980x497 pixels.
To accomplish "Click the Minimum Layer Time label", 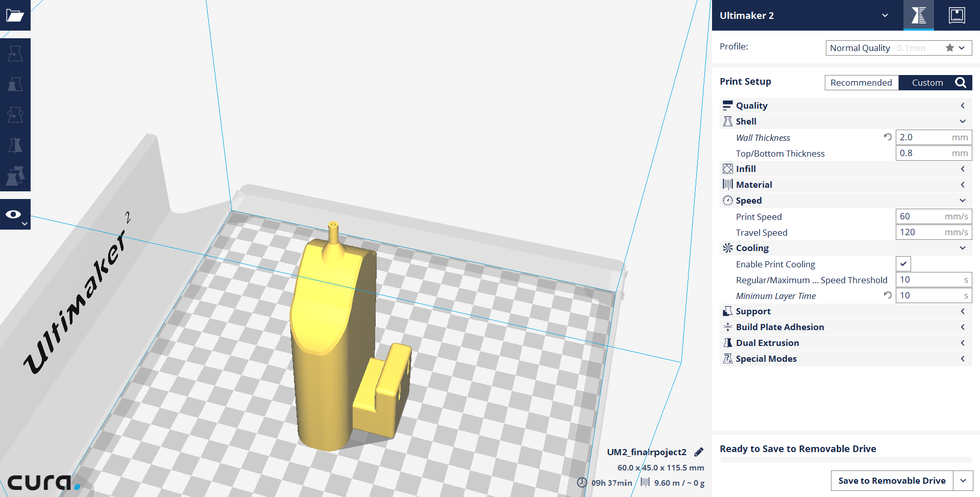I will pos(775,296).
